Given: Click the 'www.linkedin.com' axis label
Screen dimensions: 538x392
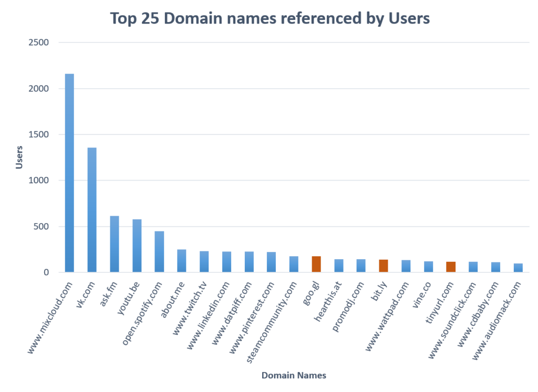Looking at the screenshot, I should (208, 315).
